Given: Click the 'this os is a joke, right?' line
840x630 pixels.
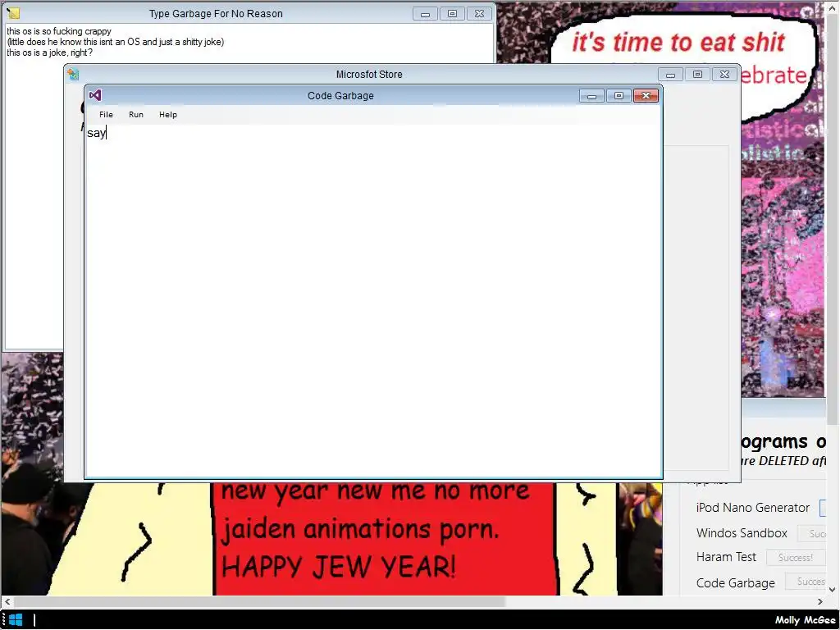Looking at the screenshot, I should (x=49, y=52).
